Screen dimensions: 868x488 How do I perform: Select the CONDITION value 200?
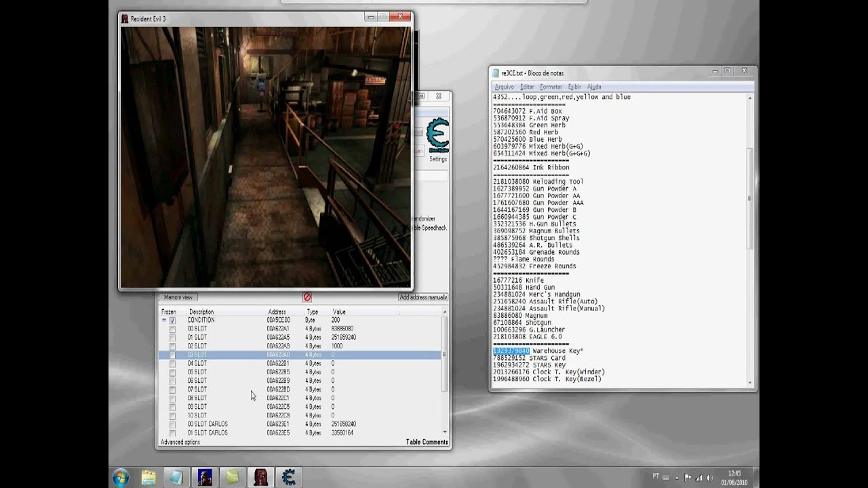tap(336, 321)
